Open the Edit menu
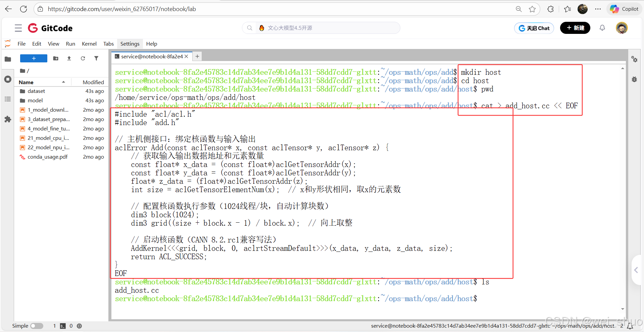Screen dimensions: 644x332 pos(37,44)
